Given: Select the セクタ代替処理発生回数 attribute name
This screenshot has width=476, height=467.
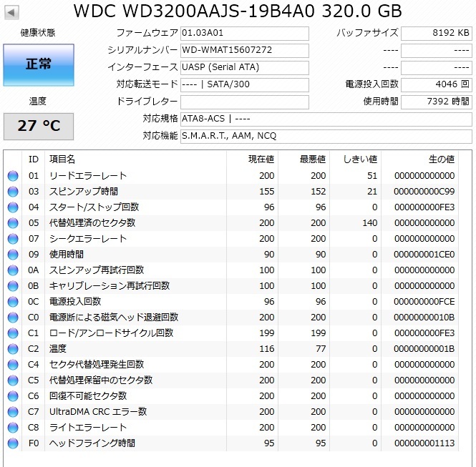Looking at the screenshot, I should 97,365.
